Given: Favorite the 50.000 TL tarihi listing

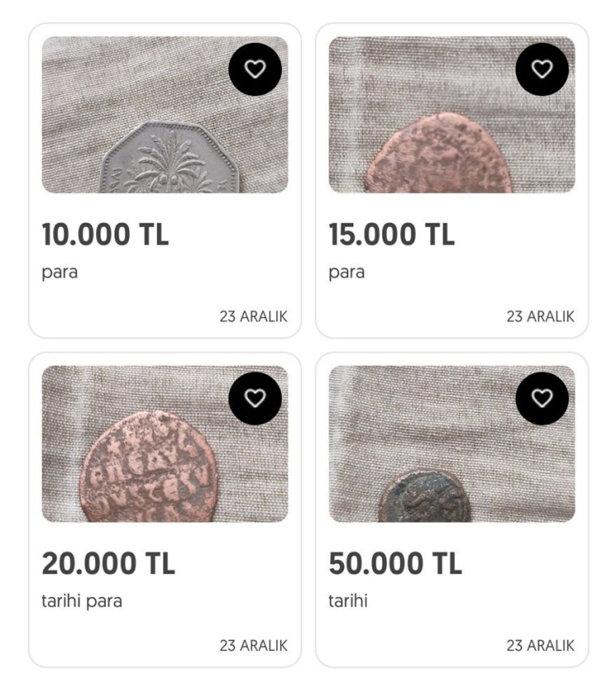Looking at the screenshot, I should click(542, 398).
